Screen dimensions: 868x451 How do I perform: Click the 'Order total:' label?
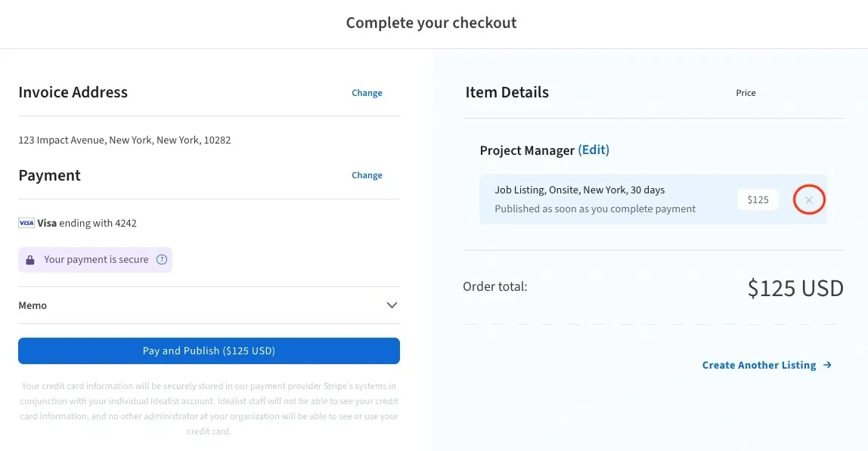(x=495, y=286)
